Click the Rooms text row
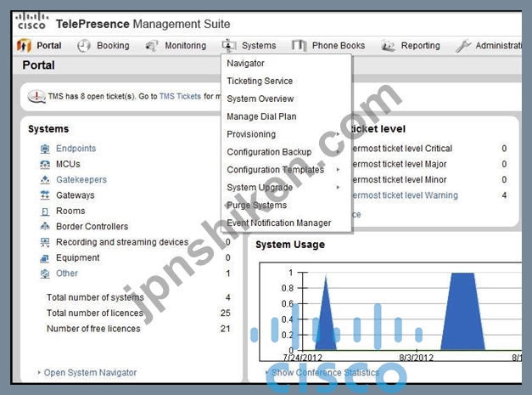Screen dimensions: 532x395 70,211
